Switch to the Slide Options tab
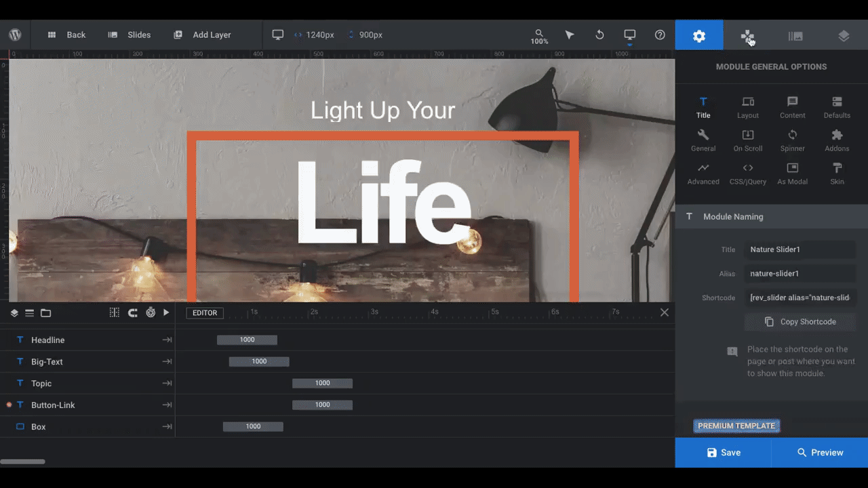This screenshot has width=868, height=488. coord(795,35)
